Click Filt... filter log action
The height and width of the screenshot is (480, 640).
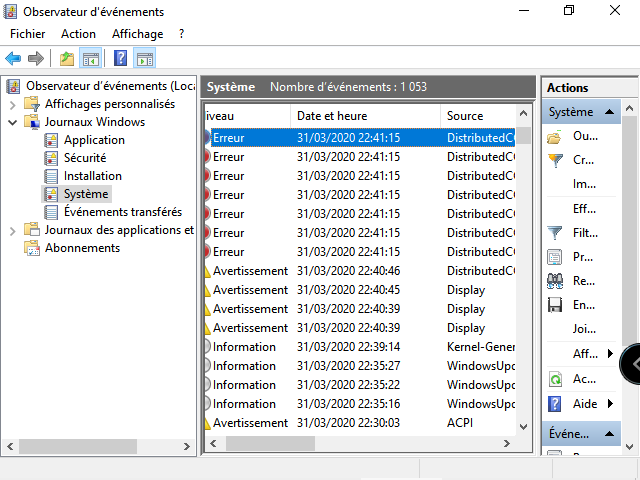(585, 233)
